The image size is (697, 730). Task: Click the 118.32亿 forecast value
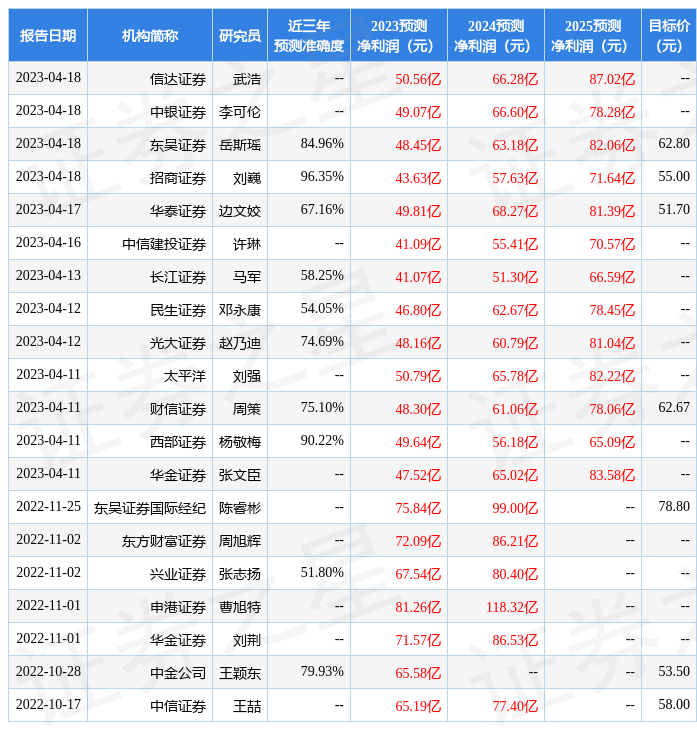click(512, 608)
